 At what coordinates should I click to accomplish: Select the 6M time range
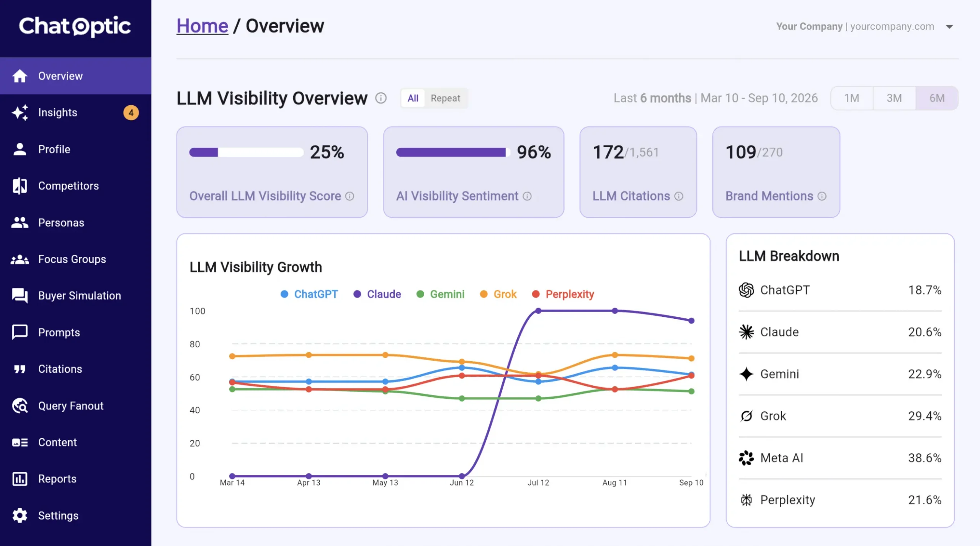937,98
